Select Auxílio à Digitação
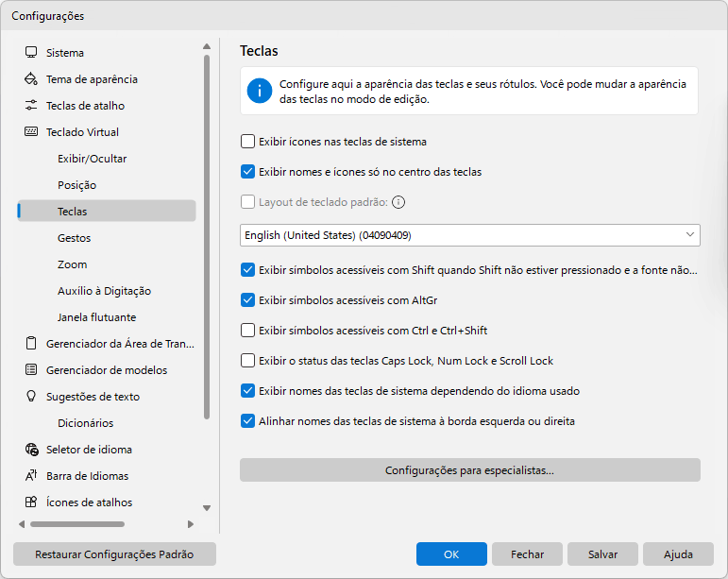 point(107,291)
